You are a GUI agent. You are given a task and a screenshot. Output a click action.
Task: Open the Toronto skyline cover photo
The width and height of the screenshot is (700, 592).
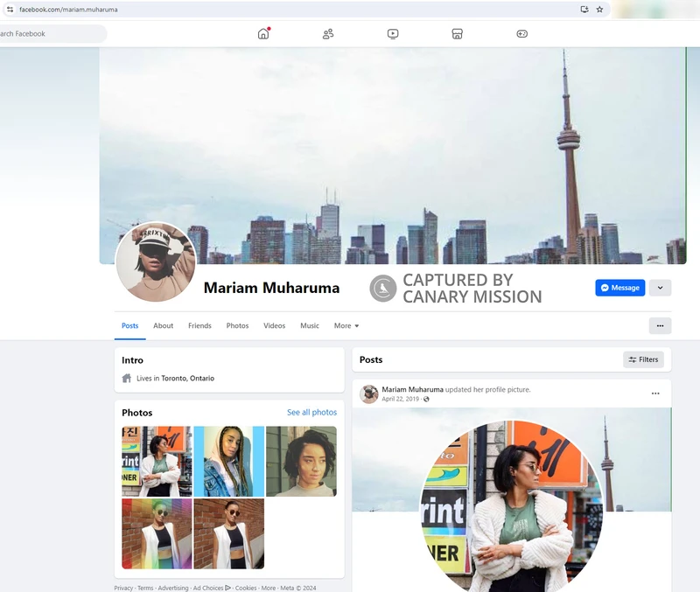[393, 156]
